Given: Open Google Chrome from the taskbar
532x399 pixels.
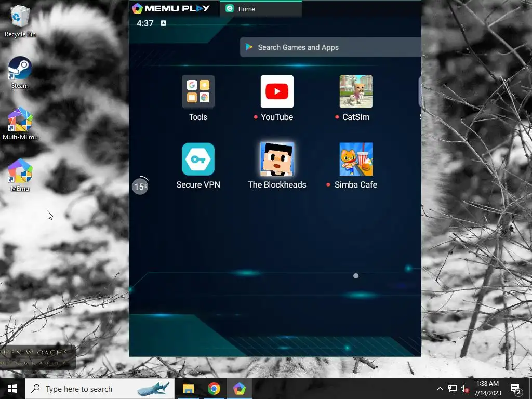Looking at the screenshot, I should click(x=214, y=389).
